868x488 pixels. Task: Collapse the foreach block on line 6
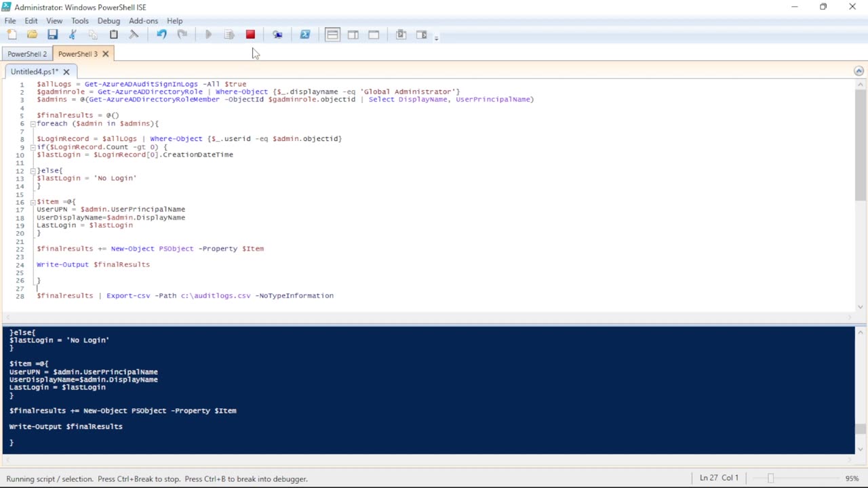click(32, 123)
